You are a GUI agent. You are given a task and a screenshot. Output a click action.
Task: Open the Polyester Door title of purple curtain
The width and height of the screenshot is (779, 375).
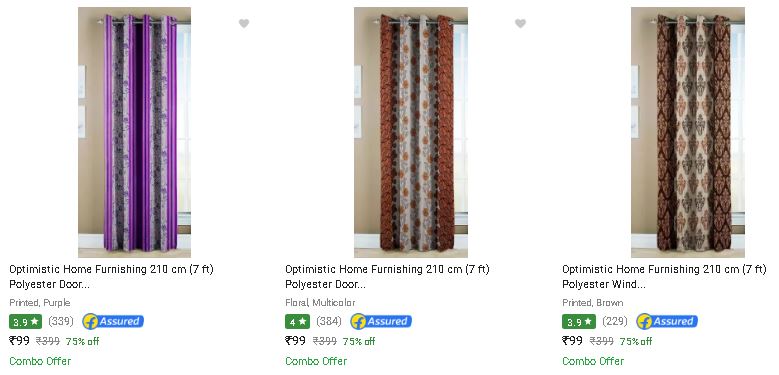pyautogui.click(x=111, y=277)
